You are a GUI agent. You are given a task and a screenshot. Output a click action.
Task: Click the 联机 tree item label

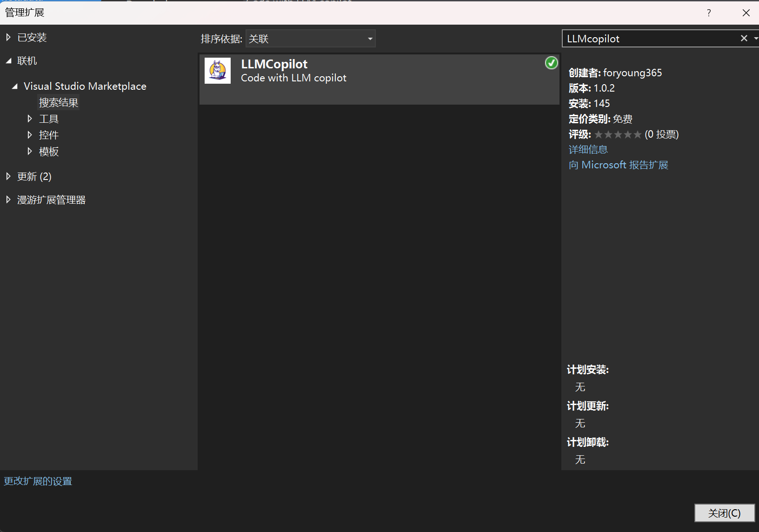tap(27, 60)
